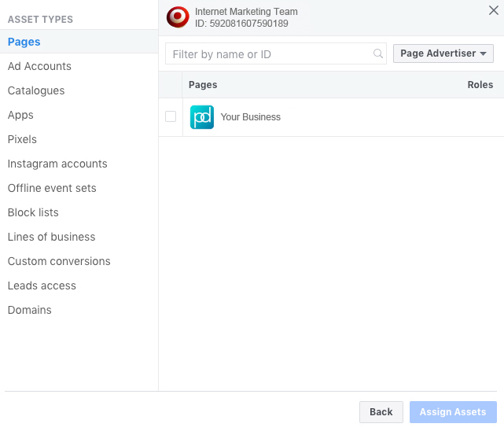This screenshot has width=504, height=431.
Task: Select Pages in Asset Types list
Action: coord(24,42)
